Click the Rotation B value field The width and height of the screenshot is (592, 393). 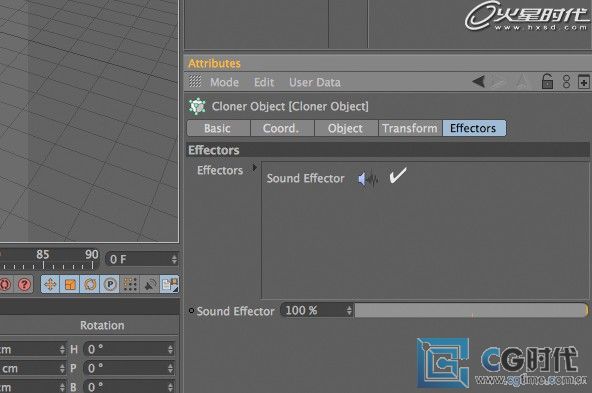point(125,387)
